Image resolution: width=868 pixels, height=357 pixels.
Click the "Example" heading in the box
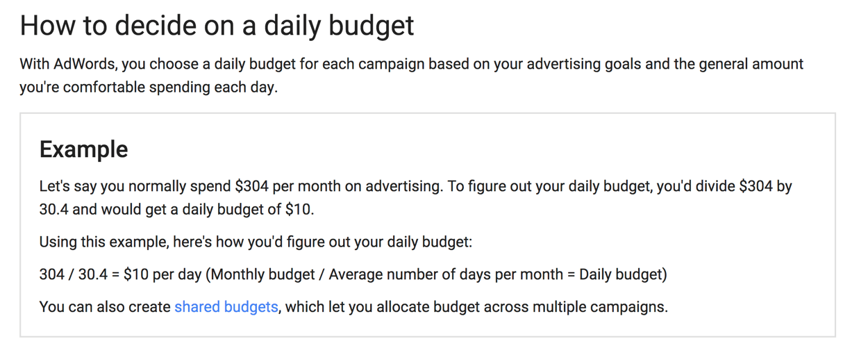point(83,149)
